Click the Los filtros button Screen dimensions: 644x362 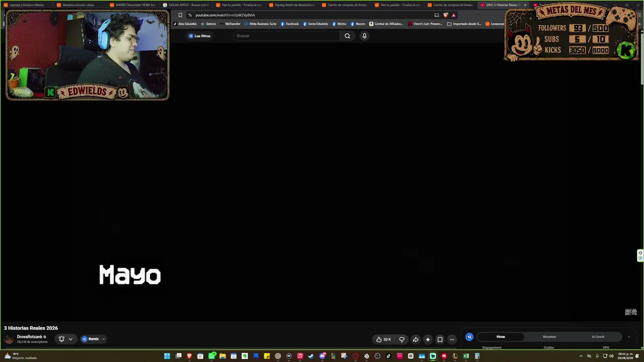pos(200,36)
